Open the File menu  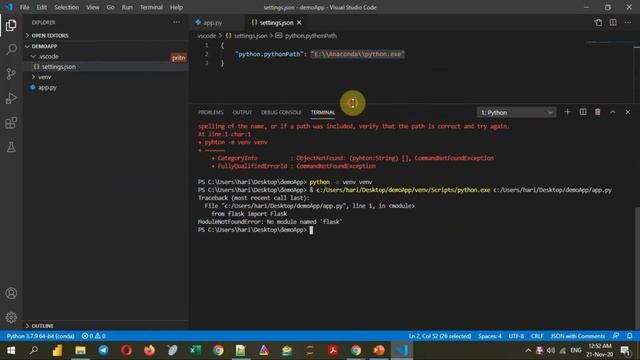(24, 7)
